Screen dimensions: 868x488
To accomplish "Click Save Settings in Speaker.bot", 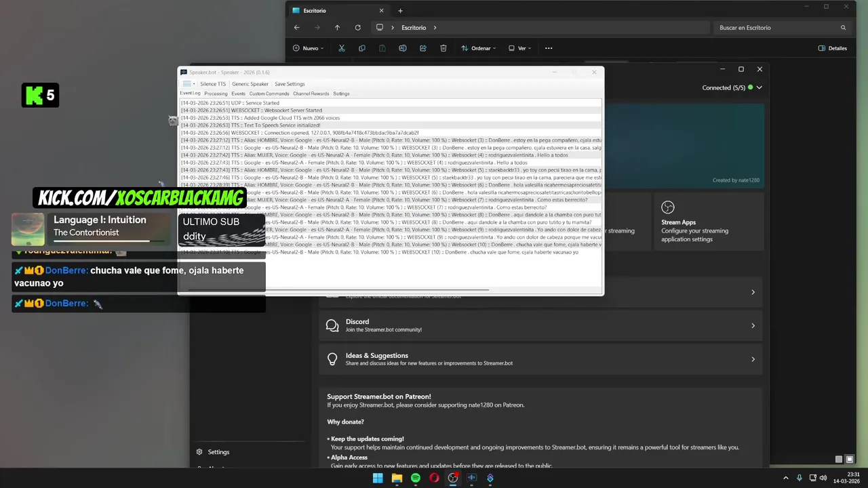I will (290, 84).
